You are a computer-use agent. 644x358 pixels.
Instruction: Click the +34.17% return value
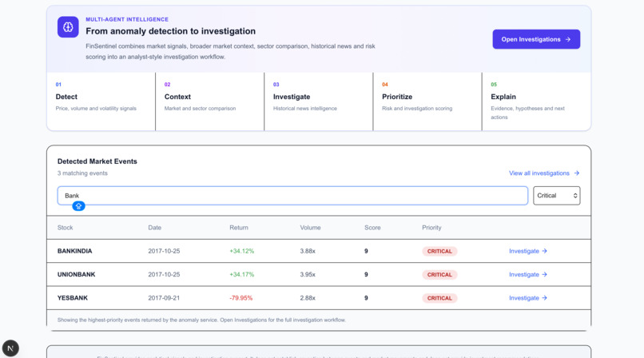click(x=241, y=274)
